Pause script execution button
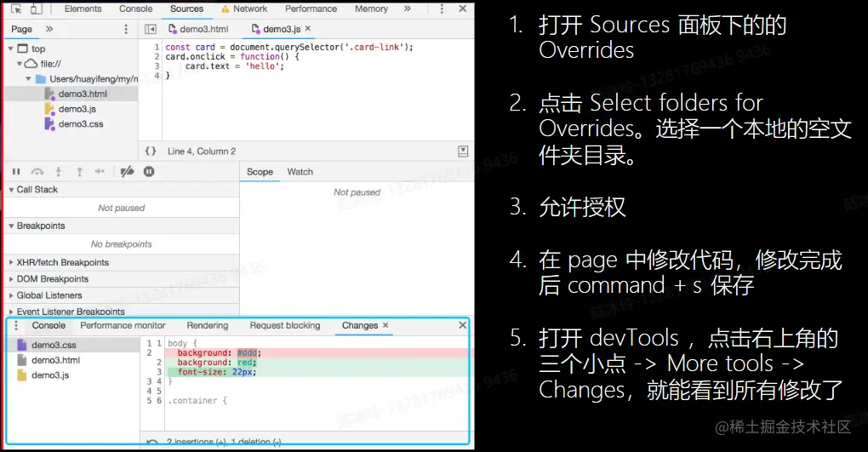The height and width of the screenshot is (452, 868). 16,172
